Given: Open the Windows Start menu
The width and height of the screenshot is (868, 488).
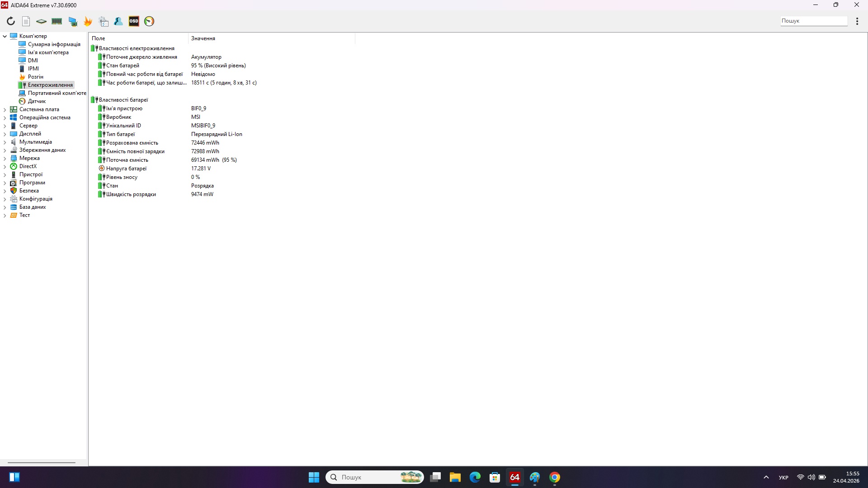Looking at the screenshot, I should (x=313, y=477).
